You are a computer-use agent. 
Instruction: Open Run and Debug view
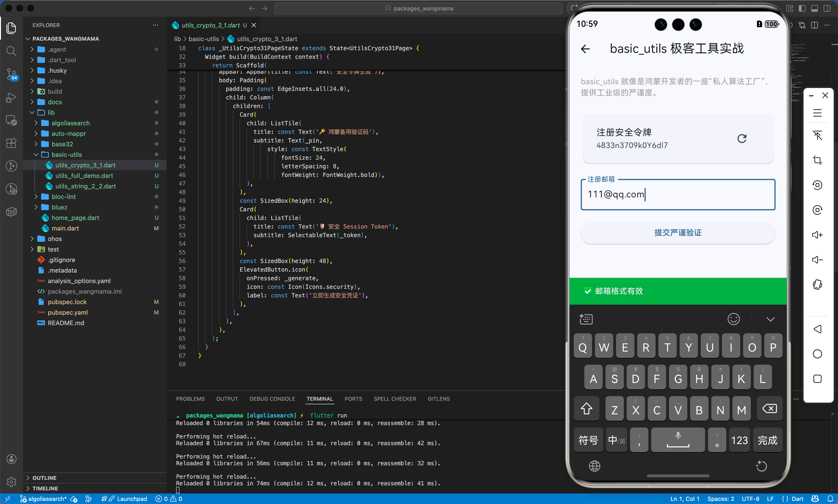11,98
